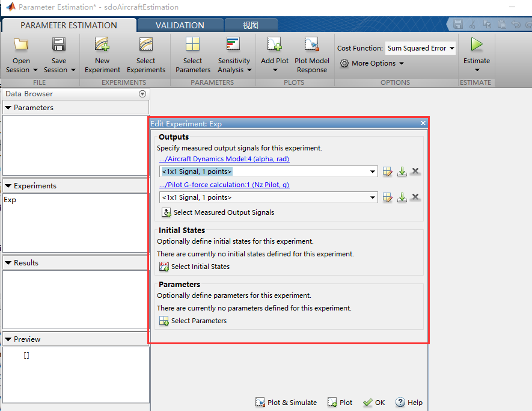Screen dimensions: 532x411
Task: Select Exp in the Experiments list
Action: click(x=9, y=199)
